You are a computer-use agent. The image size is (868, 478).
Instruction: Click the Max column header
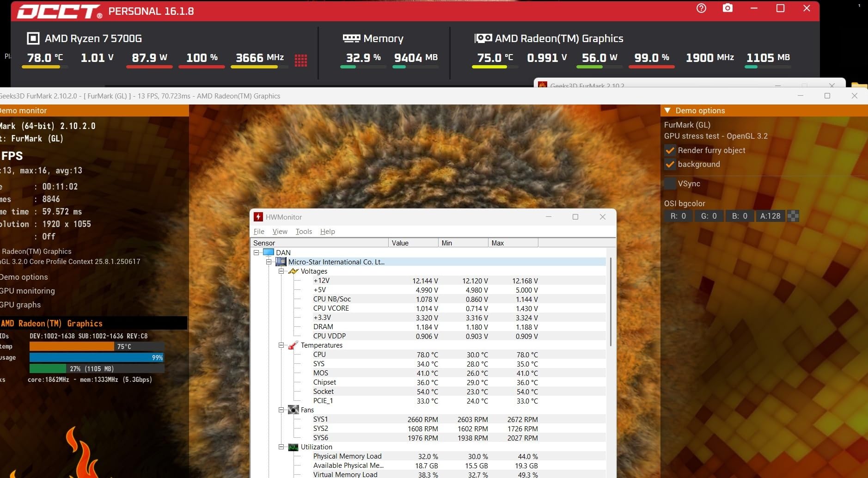[x=513, y=243]
